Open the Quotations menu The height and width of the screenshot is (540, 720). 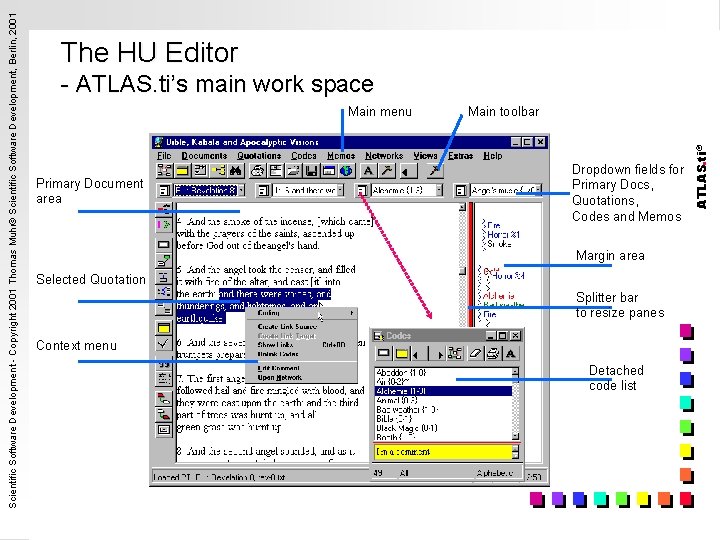click(x=259, y=156)
